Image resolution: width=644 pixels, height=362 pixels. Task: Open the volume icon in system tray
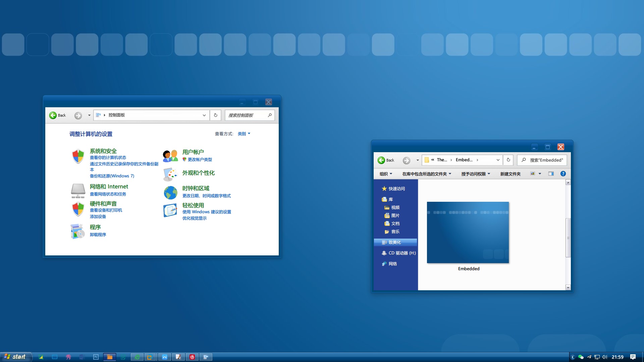[x=605, y=357]
